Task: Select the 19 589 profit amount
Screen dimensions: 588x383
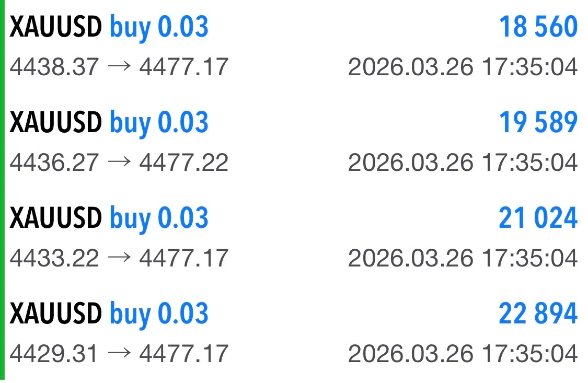Action: point(538,123)
